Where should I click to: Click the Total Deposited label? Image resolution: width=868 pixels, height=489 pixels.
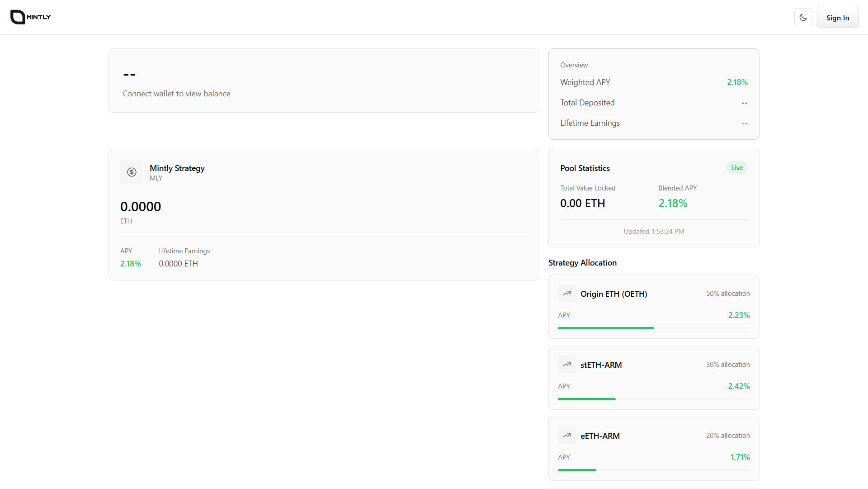click(587, 103)
